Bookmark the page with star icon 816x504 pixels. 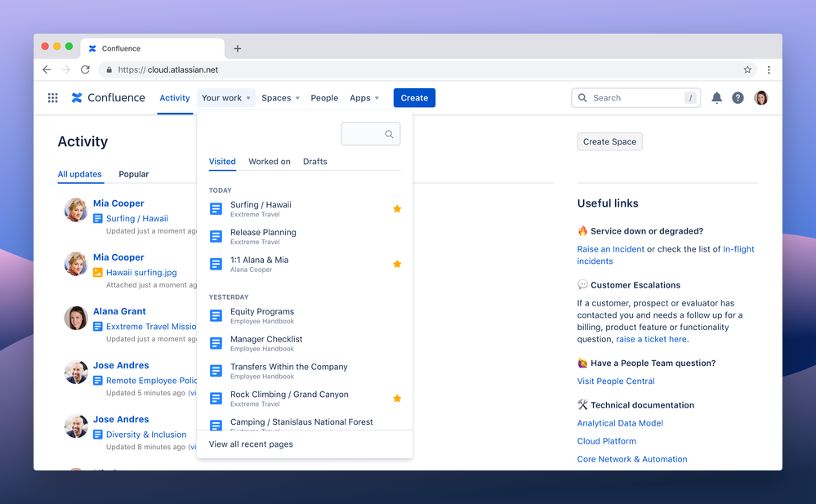(747, 69)
